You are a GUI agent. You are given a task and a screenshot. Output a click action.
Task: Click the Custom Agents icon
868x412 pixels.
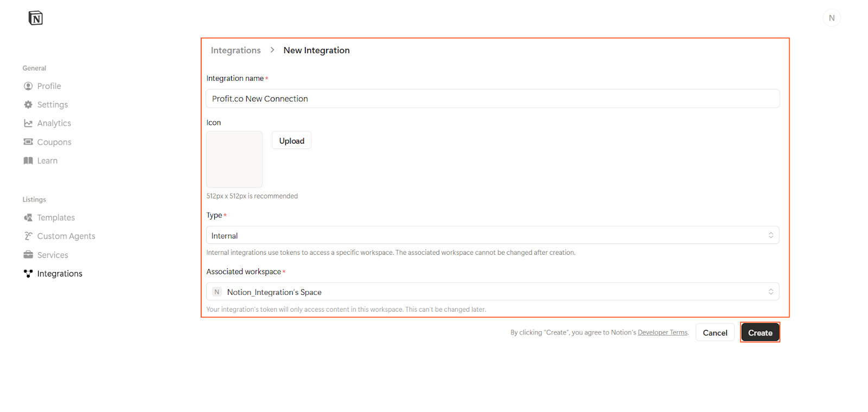(28, 236)
